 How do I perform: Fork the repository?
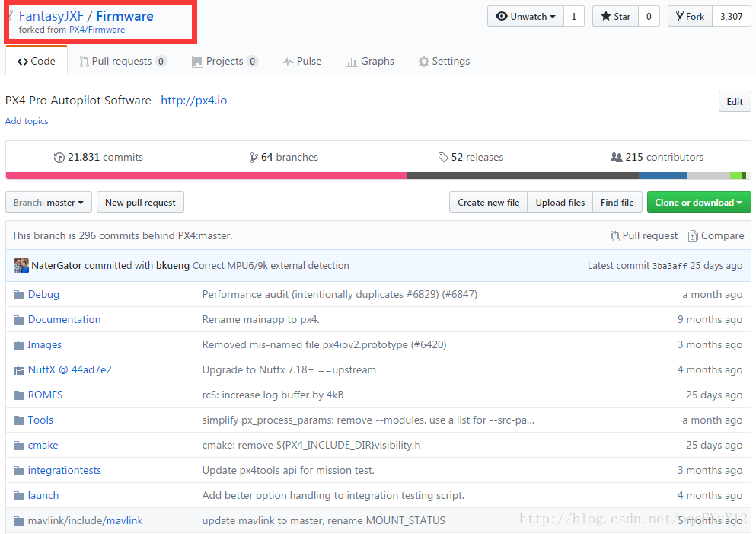690,17
